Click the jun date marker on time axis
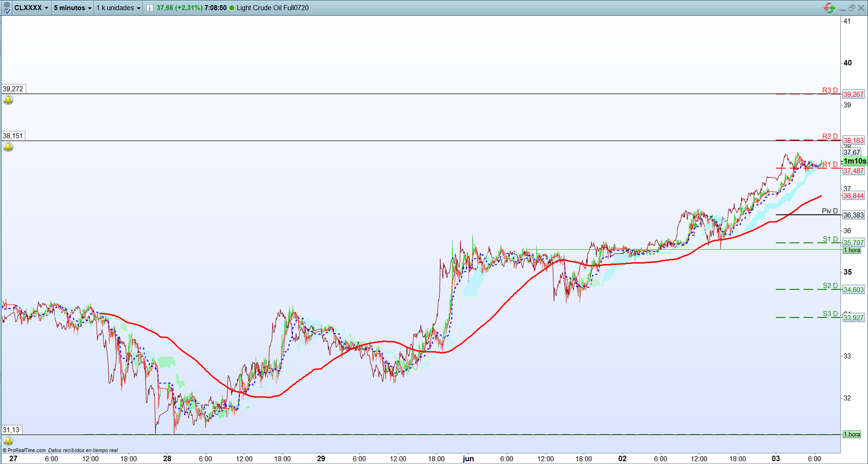 pyautogui.click(x=468, y=458)
